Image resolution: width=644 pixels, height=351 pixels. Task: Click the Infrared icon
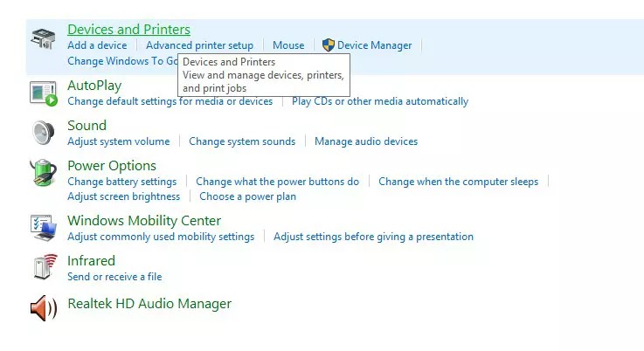(45, 267)
